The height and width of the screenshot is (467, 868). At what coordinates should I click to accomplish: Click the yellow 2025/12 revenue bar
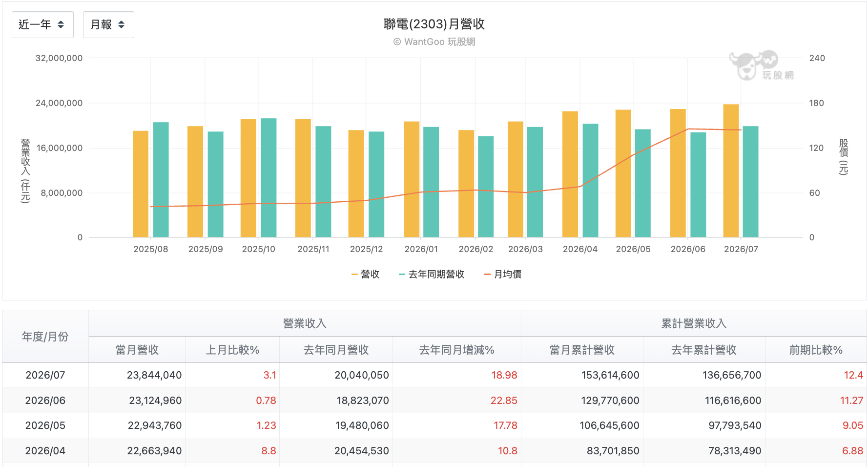[356, 184]
